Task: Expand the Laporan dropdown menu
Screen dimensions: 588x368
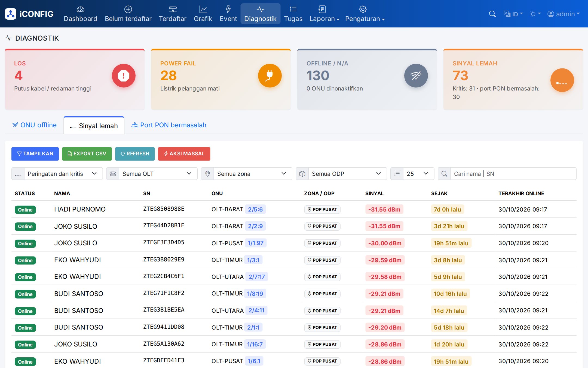Action: pyautogui.click(x=324, y=14)
